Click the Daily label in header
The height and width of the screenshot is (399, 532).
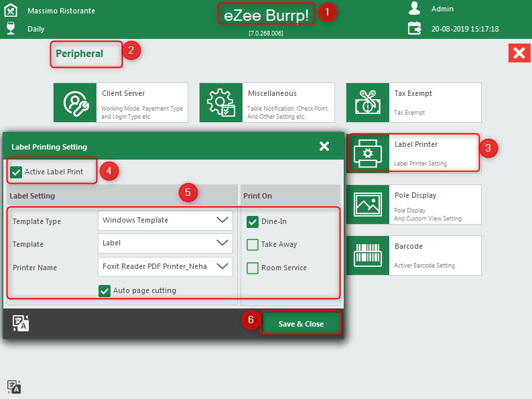click(x=36, y=29)
